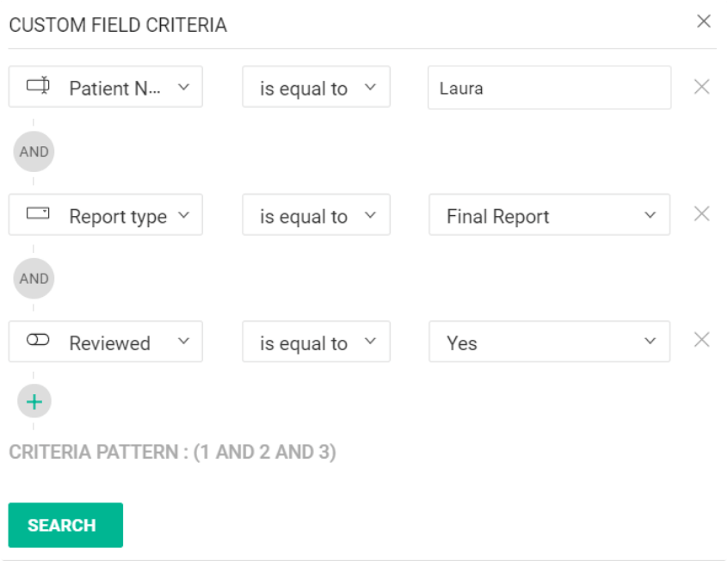The image size is (728, 561).
Task: Open the Reviewed field dropdown
Action: pos(182,342)
